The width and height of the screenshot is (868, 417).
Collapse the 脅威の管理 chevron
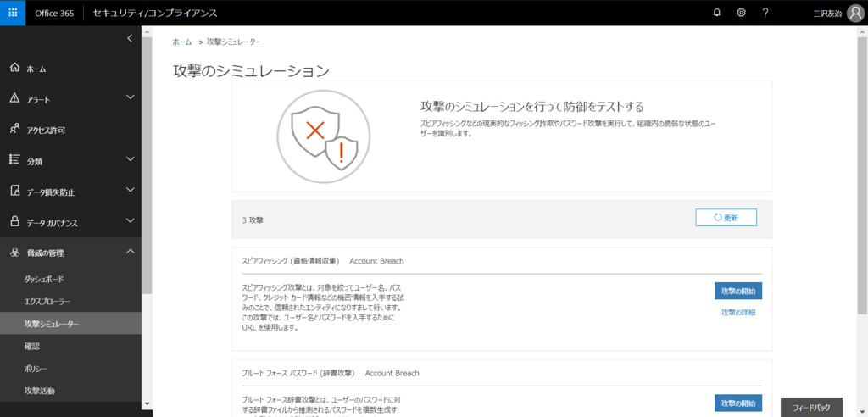[x=130, y=252]
